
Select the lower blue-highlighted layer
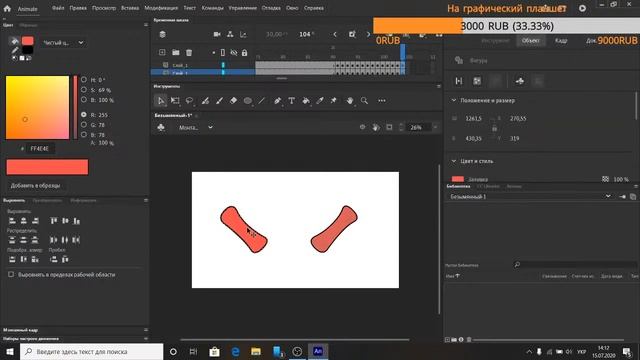point(203,72)
